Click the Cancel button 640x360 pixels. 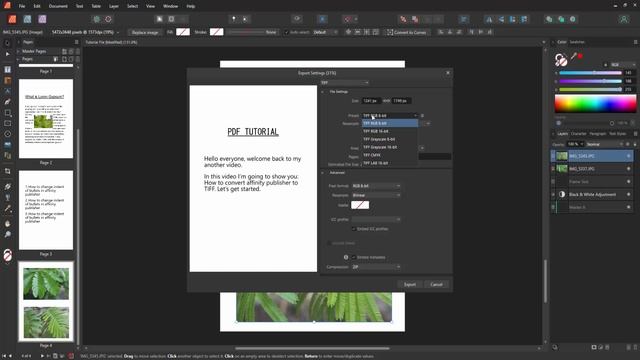[436, 284]
